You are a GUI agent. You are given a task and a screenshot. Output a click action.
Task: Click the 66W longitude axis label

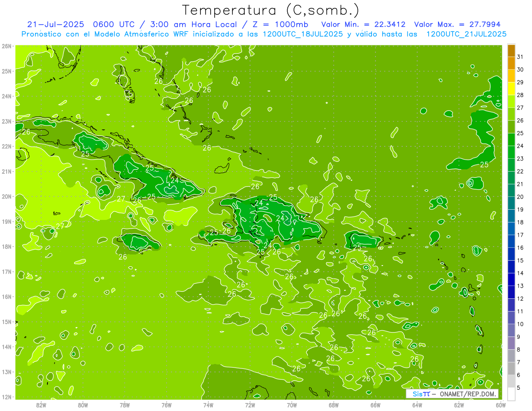click(376, 405)
